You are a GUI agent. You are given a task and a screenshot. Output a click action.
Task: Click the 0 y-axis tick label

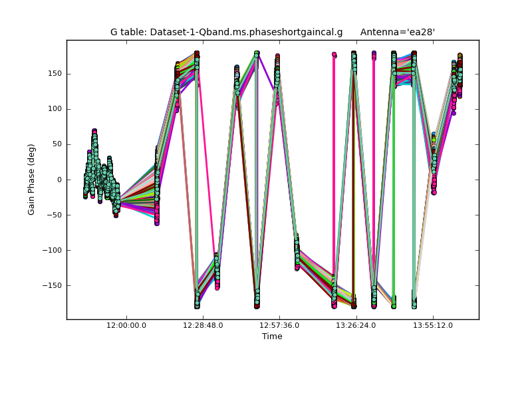(59, 180)
